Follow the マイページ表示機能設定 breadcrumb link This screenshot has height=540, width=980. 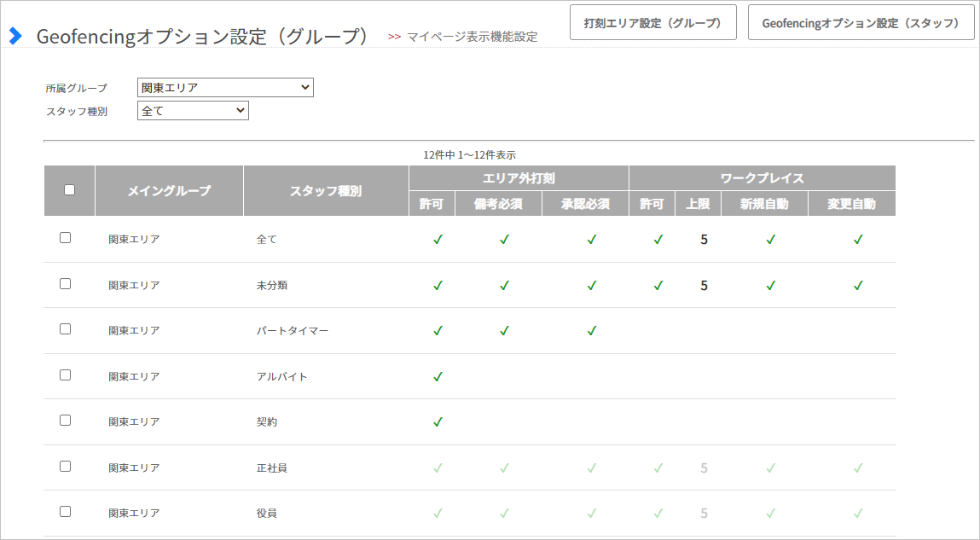472,37
